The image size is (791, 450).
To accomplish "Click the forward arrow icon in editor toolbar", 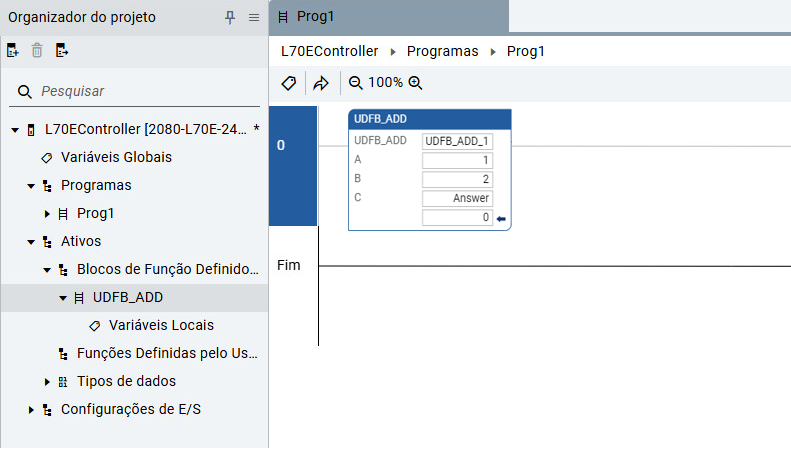I will click(x=320, y=83).
